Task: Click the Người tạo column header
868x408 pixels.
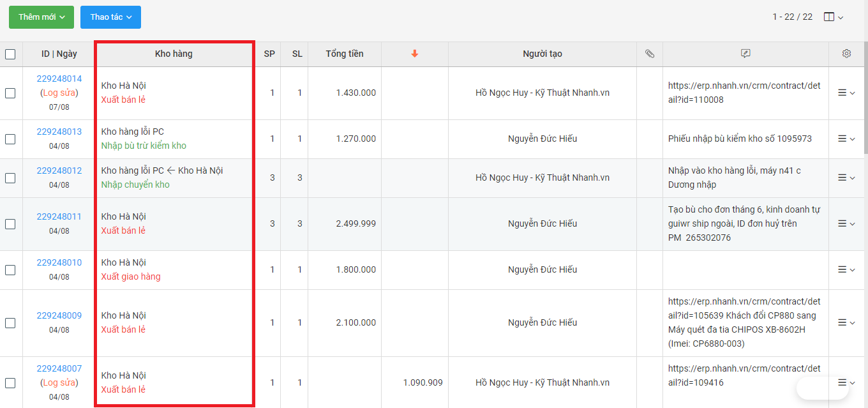Action: (x=542, y=54)
